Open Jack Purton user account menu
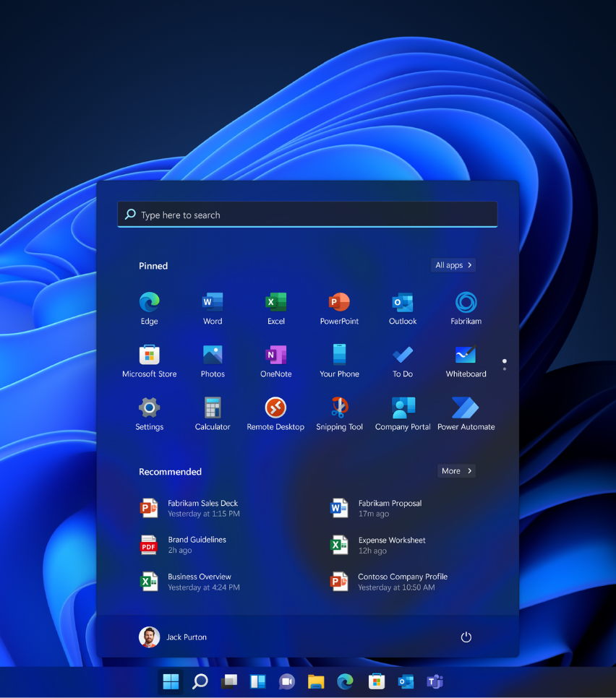 [173, 637]
